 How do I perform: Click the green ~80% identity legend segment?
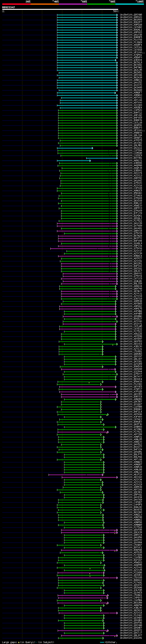pyautogui.click(x=101, y=4)
